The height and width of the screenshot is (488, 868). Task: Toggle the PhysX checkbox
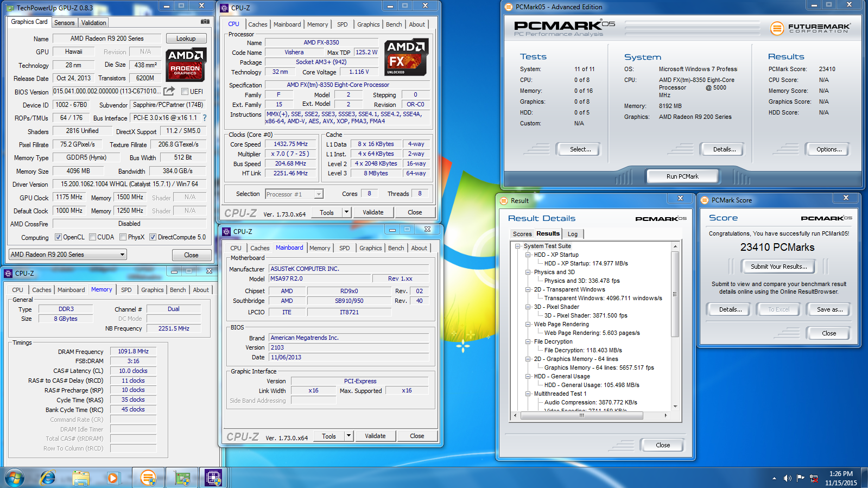[123, 237]
